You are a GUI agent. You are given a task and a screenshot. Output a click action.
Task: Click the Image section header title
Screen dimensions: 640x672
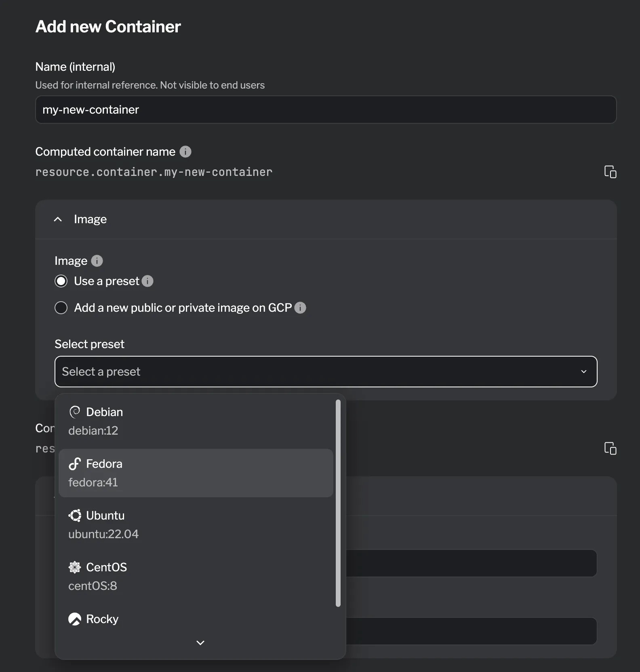coord(90,219)
